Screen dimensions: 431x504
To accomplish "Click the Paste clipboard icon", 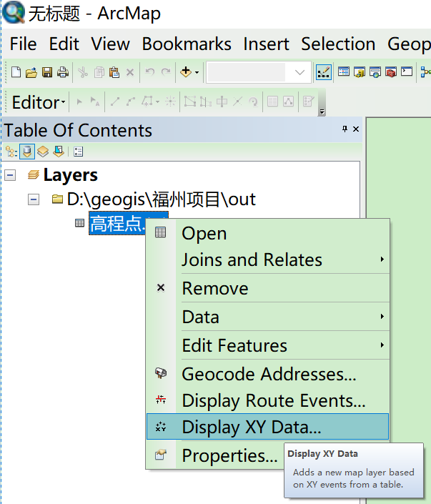I will (x=114, y=72).
